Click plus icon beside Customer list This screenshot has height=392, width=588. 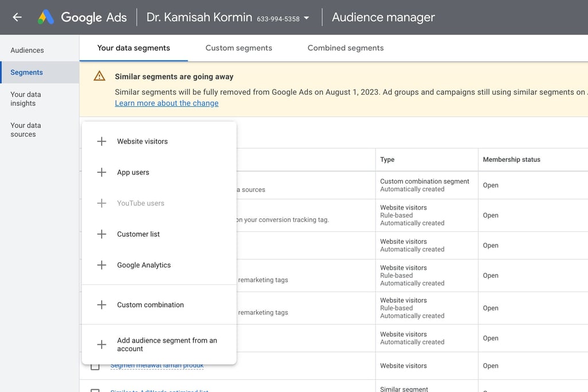(102, 234)
